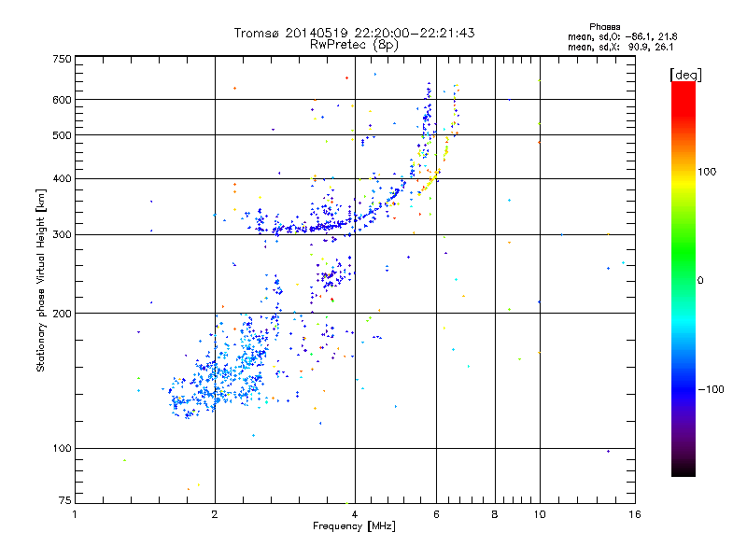This screenshot has width=747, height=560.
Task: Click the frequency axis tick label '6'
Action: point(436,514)
